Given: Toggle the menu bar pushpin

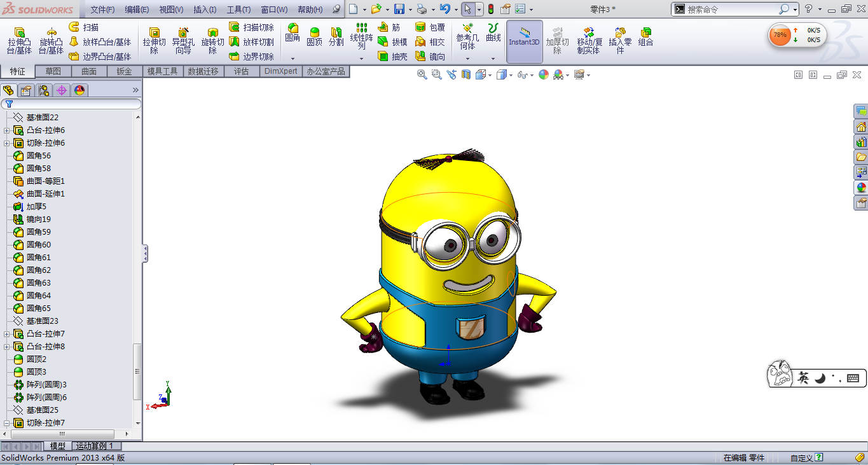Looking at the screenshot, I should 336,10.
